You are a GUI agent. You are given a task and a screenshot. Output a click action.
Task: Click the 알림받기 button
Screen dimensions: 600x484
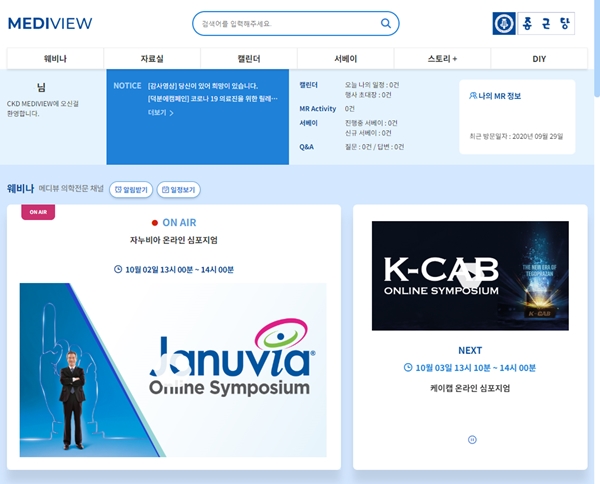131,190
